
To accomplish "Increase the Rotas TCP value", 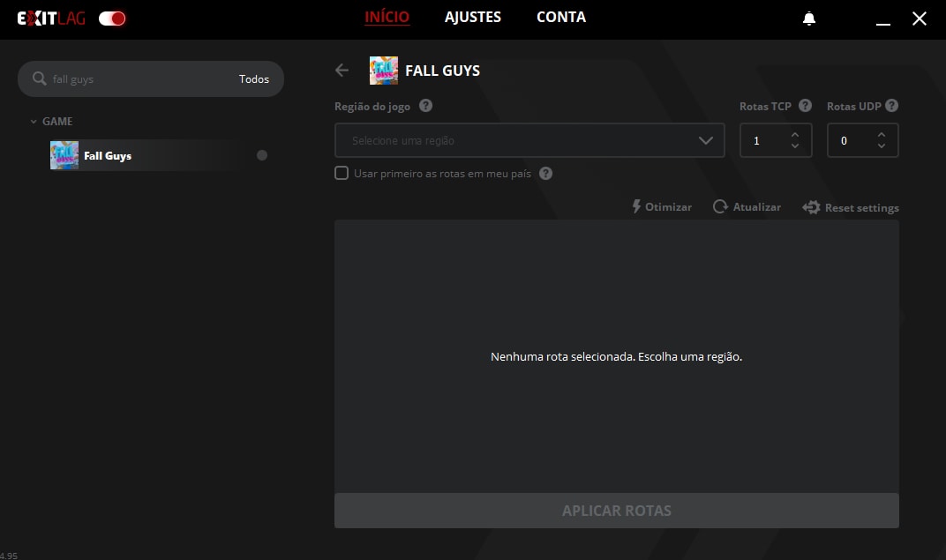I will (x=795, y=134).
